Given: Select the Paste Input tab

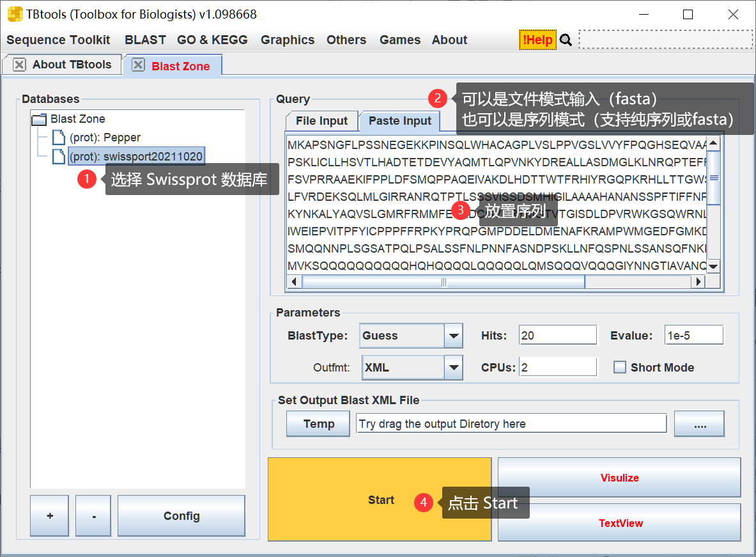Looking at the screenshot, I should (399, 121).
